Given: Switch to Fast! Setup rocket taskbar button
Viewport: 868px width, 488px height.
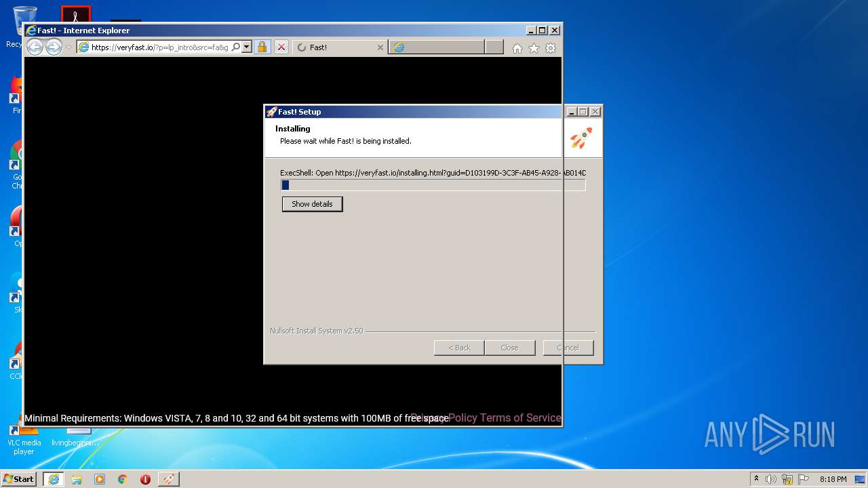Looking at the screenshot, I should point(168,479).
